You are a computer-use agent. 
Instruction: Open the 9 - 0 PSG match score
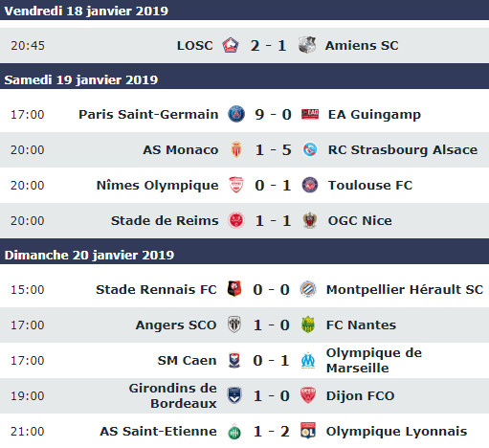point(273,115)
